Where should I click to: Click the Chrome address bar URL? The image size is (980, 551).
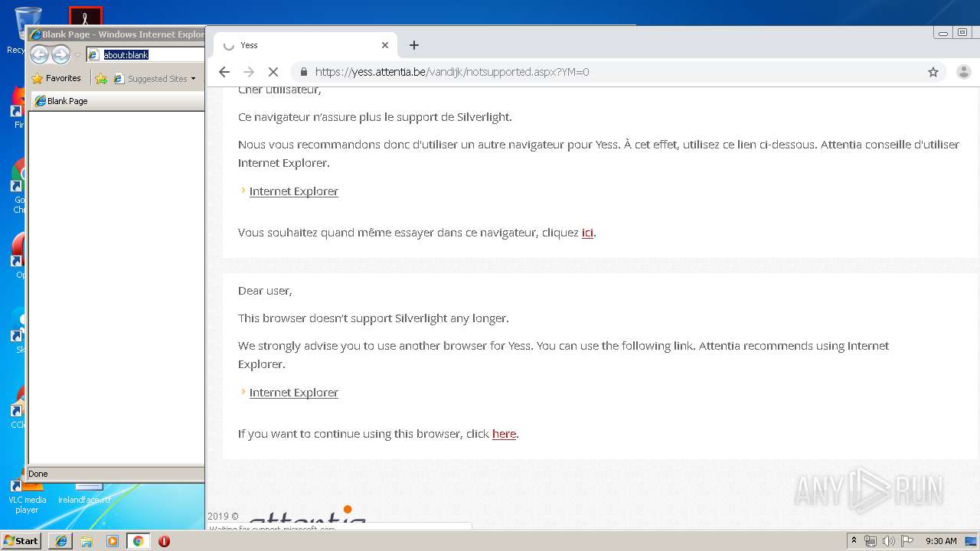pos(452,72)
